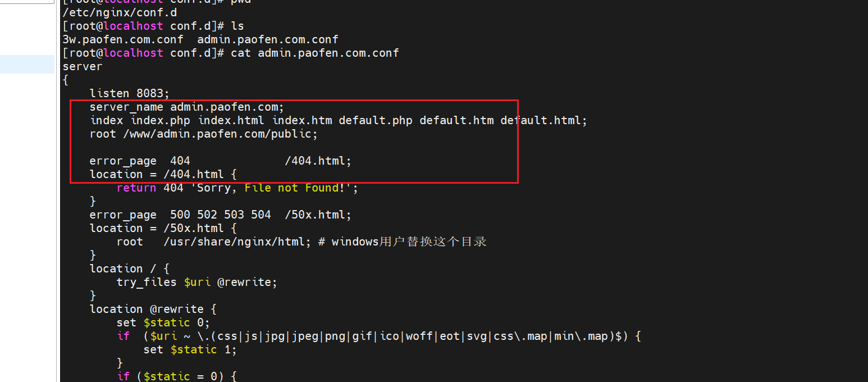Click the root /www/admin.paofen.com/public; line
The width and height of the screenshot is (868, 382).
pos(203,134)
